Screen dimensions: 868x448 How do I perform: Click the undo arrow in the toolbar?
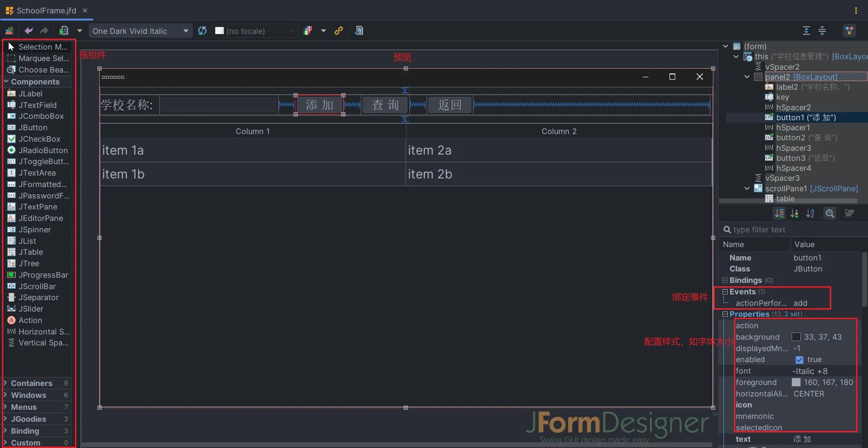[29, 31]
